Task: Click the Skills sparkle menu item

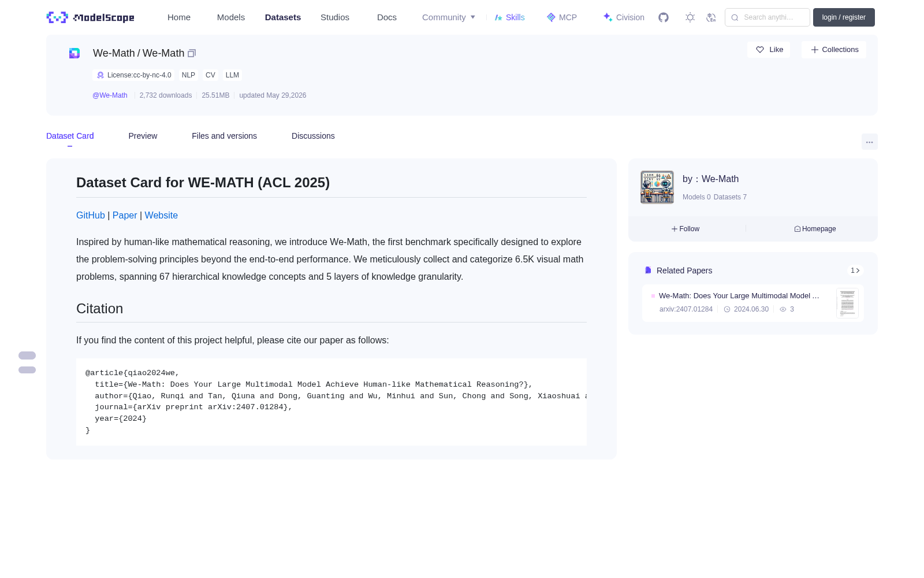Action: [509, 17]
